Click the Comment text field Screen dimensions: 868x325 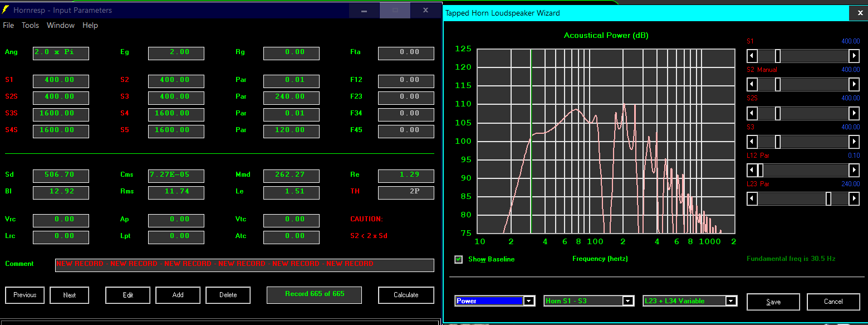(244, 265)
